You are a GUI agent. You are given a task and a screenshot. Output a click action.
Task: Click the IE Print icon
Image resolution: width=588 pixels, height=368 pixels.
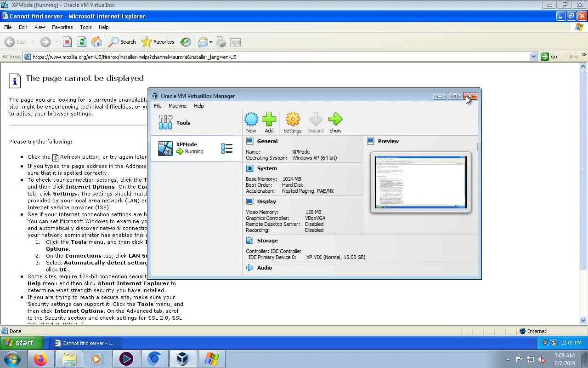click(x=221, y=42)
